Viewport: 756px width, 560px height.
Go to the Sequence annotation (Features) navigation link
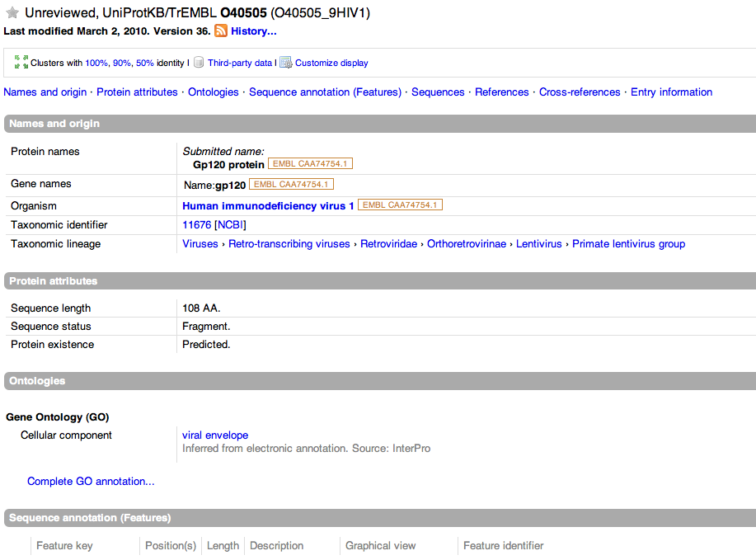(325, 92)
